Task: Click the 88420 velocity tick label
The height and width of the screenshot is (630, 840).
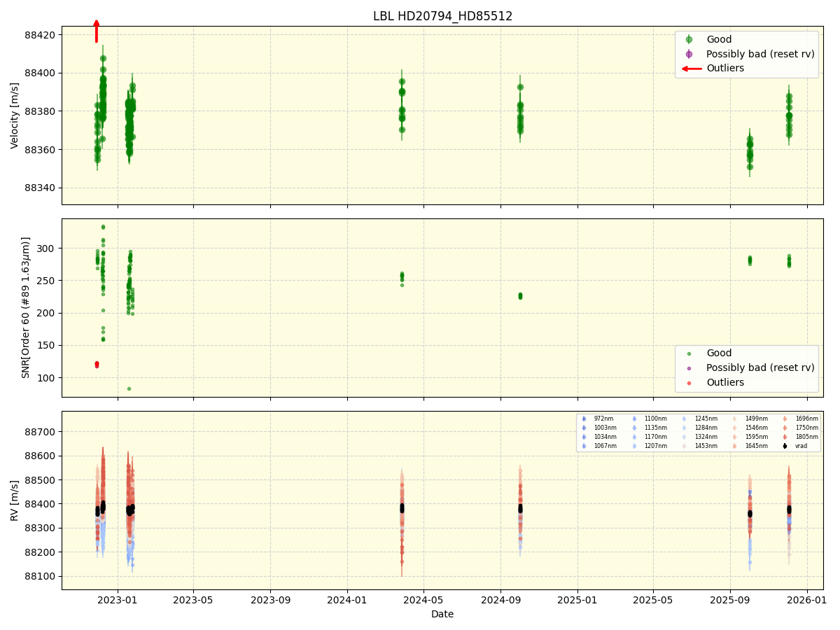Action: [40, 35]
